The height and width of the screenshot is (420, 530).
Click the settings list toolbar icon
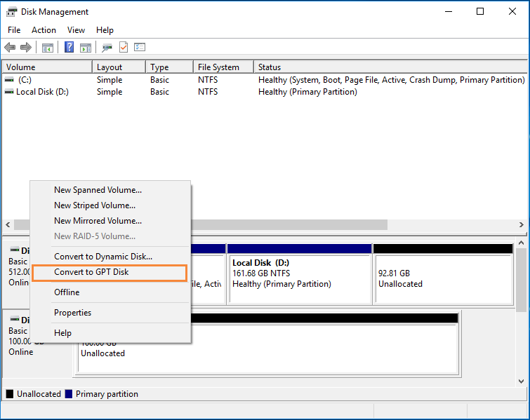[140, 47]
